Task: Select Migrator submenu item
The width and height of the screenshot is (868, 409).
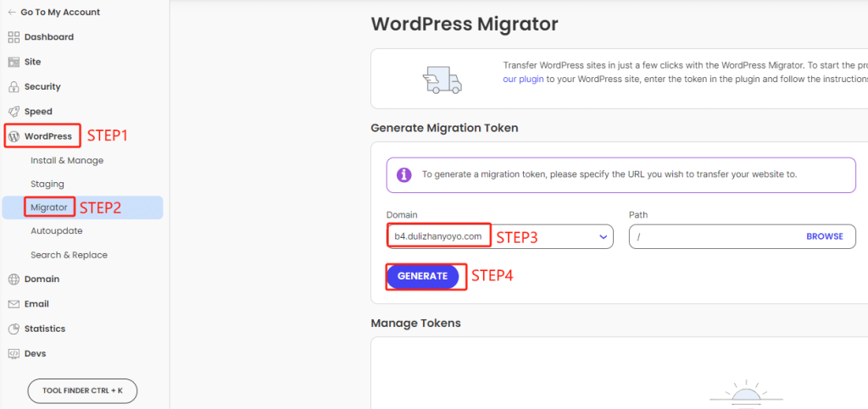Action: 82,207
